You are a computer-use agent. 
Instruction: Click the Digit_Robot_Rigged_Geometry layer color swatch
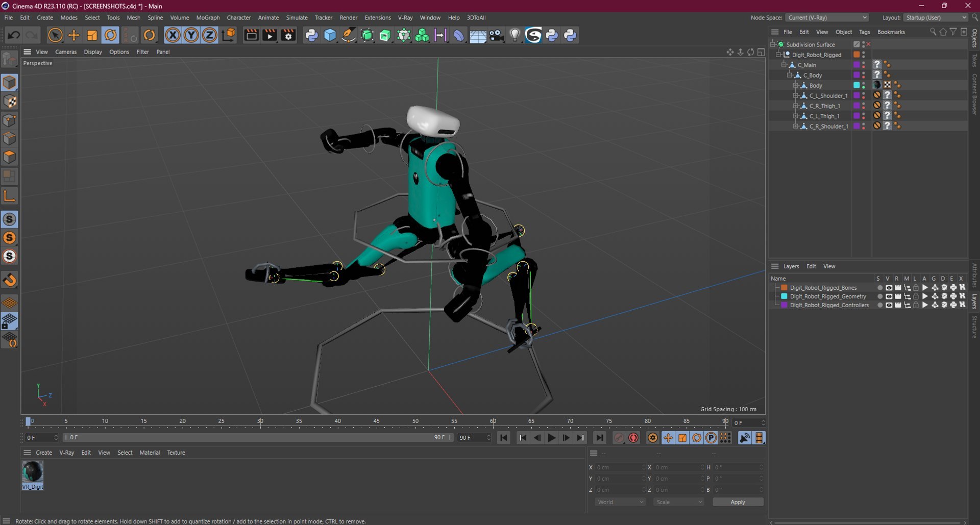tap(784, 296)
